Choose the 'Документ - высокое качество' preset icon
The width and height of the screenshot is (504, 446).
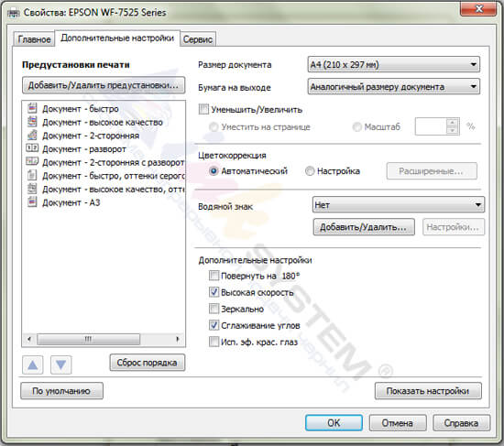[32, 122]
